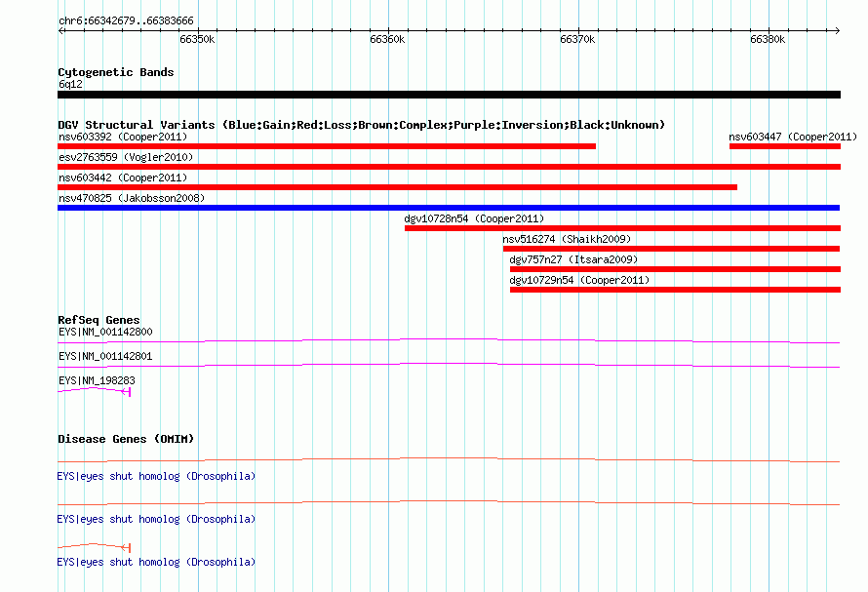Image resolution: width=868 pixels, height=592 pixels.
Task: Click the left arrow of the ruler
Action: coord(60,30)
